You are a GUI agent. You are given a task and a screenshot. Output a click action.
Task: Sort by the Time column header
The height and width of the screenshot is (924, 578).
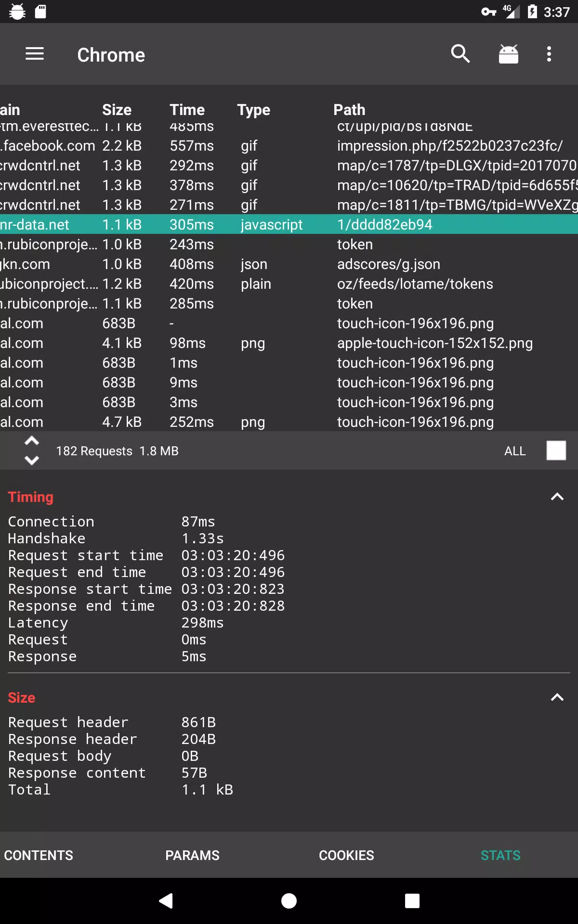click(x=187, y=110)
